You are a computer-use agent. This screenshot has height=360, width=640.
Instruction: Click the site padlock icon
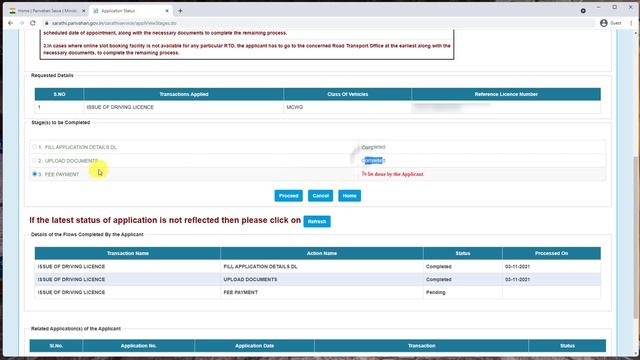pos(47,23)
